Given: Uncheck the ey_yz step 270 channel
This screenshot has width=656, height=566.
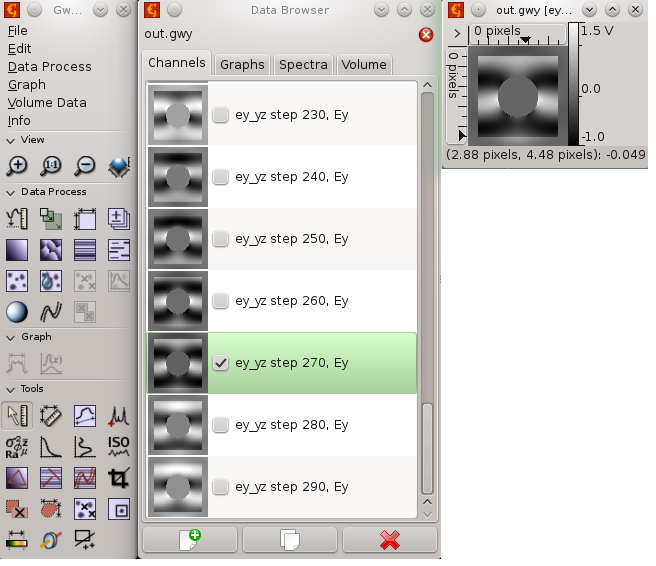Looking at the screenshot, I should click(x=220, y=363).
